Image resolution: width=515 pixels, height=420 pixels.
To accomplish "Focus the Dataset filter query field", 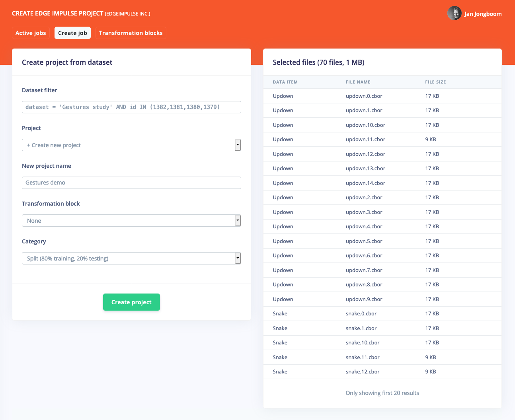I will click(131, 107).
